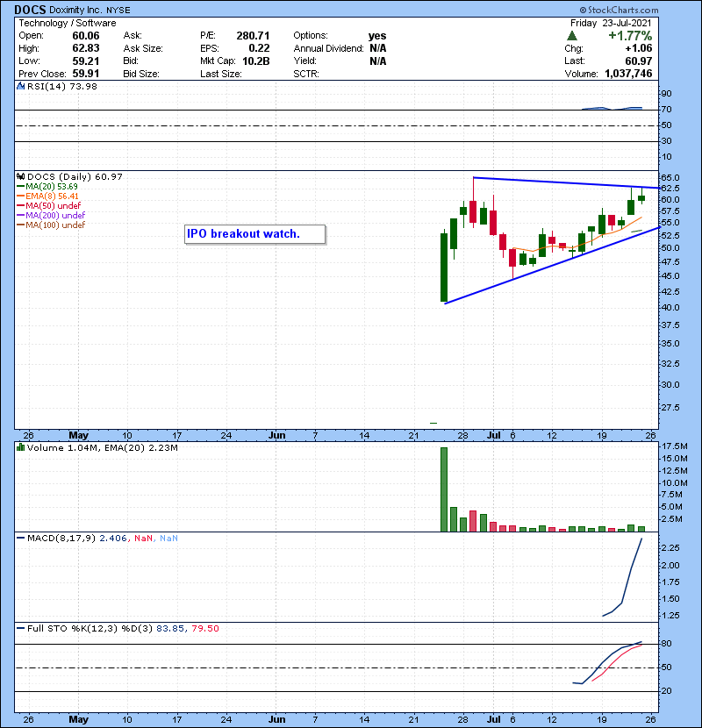Image resolution: width=702 pixels, height=728 pixels.
Task: Click the MA(100) undef legend entry
Action: (x=51, y=225)
